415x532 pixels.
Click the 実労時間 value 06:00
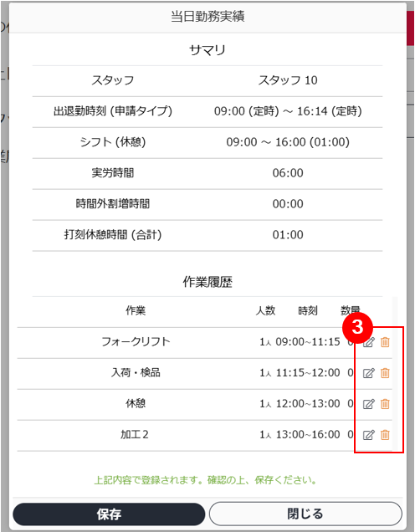click(x=288, y=173)
